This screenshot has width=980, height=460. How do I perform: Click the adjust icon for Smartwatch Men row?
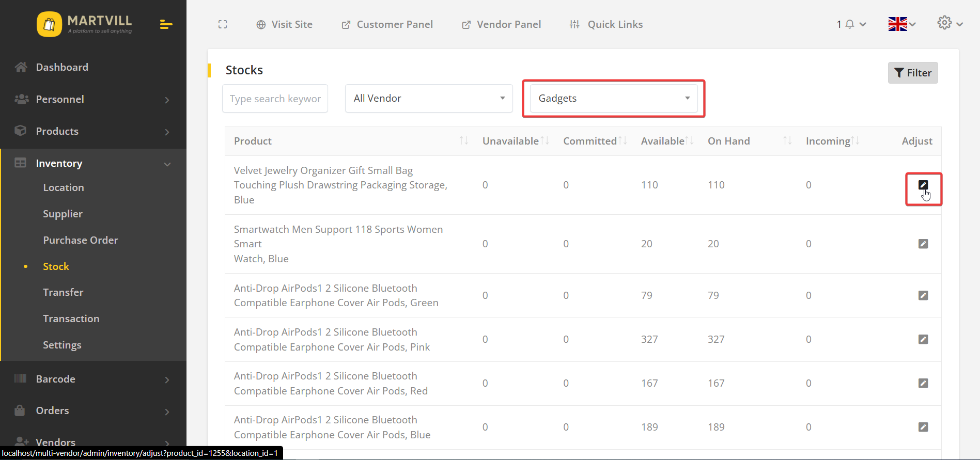(923, 244)
